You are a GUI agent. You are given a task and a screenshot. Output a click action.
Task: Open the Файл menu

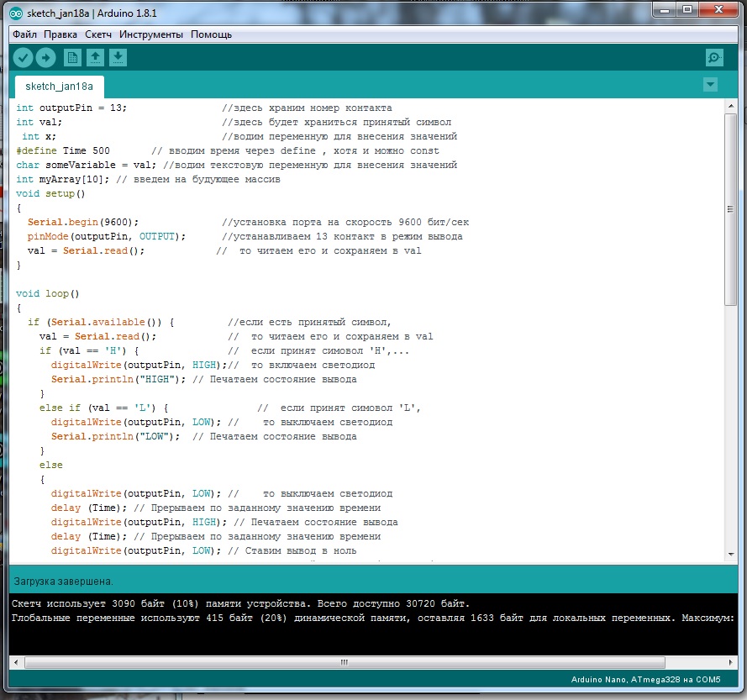pos(24,34)
